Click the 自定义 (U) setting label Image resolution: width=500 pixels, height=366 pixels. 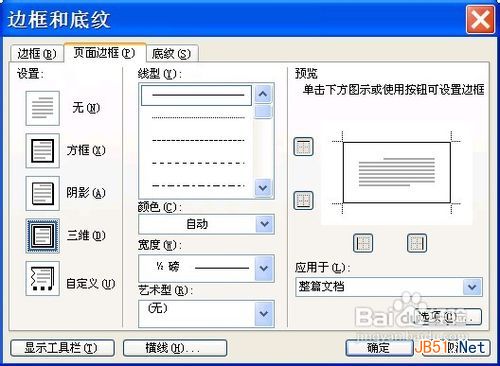(91, 284)
